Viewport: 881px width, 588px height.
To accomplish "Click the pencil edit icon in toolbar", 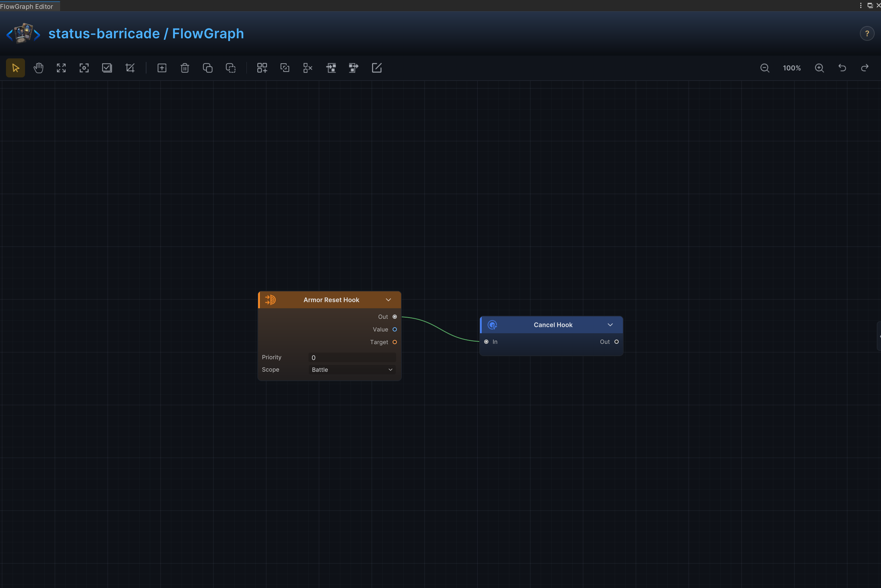I will point(377,68).
